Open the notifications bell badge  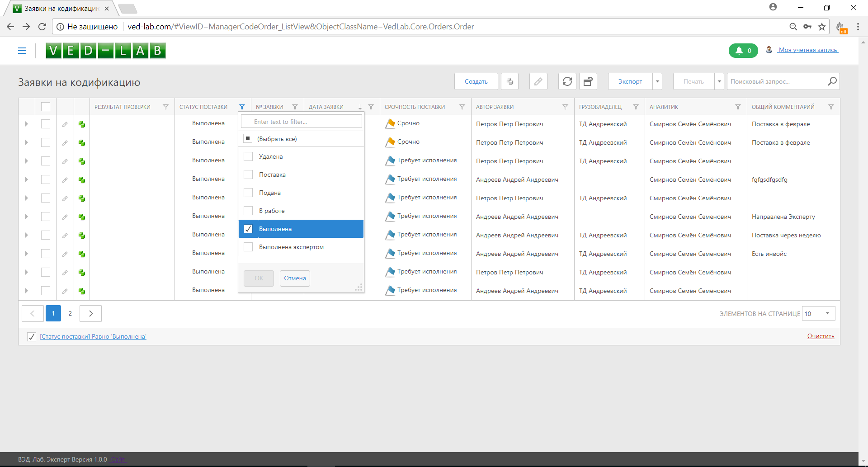click(x=743, y=51)
